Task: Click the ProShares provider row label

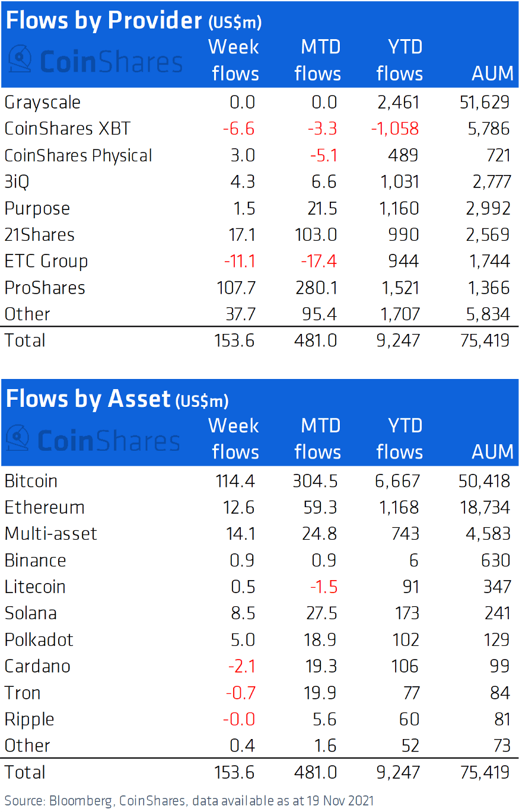Action: click(45, 288)
